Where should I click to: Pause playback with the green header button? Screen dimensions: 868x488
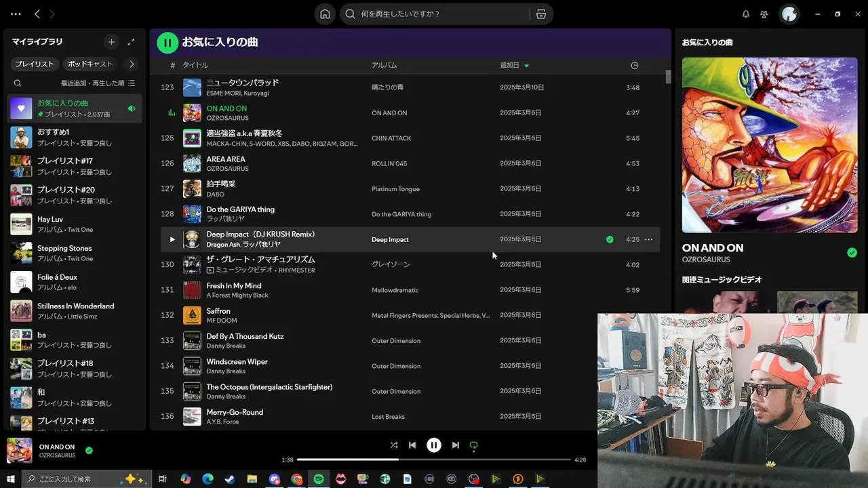[x=167, y=43]
